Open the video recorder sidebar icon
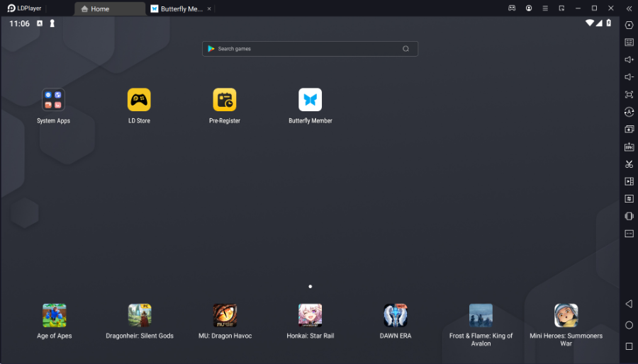Screen dimensions: 638x364 pyautogui.click(x=629, y=181)
